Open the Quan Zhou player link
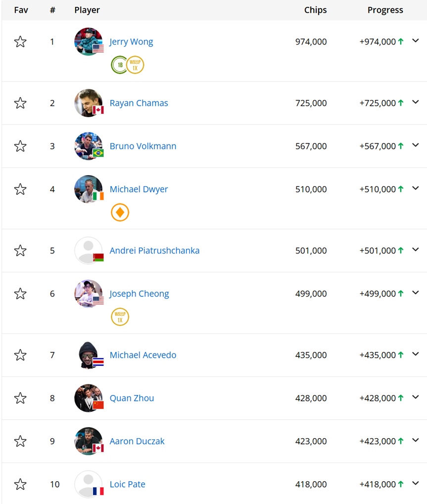427x504 pixels. pos(132,398)
